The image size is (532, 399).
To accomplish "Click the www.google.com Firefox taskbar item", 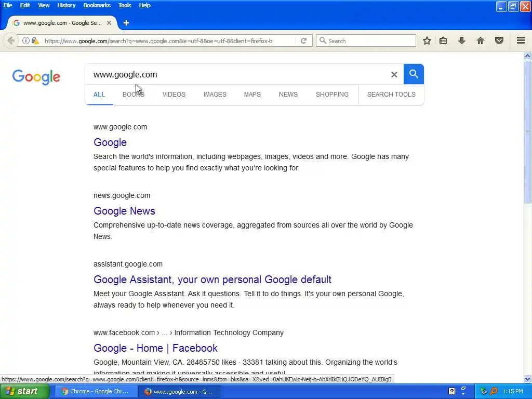I will click(180, 392).
